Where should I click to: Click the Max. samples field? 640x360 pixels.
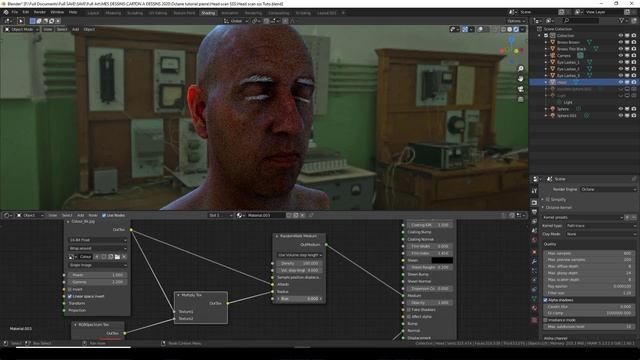[589, 253]
